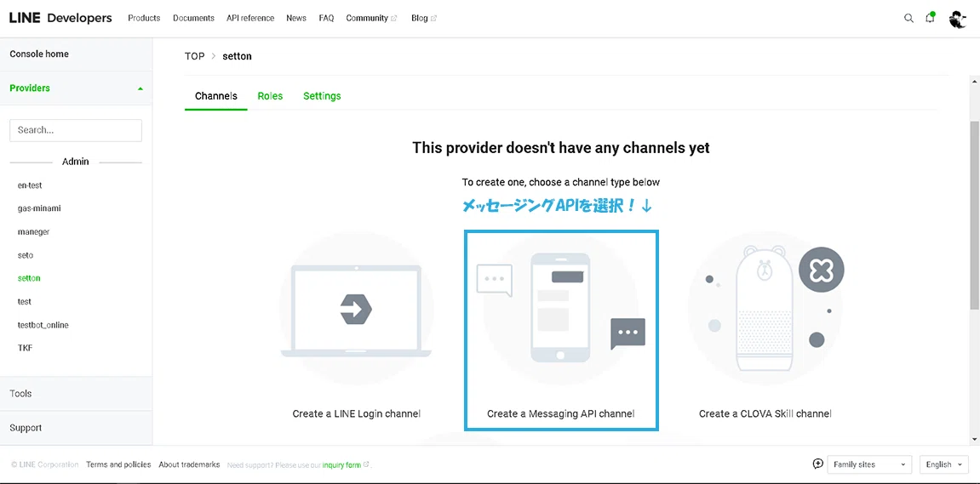Select the TKF provider

point(25,348)
